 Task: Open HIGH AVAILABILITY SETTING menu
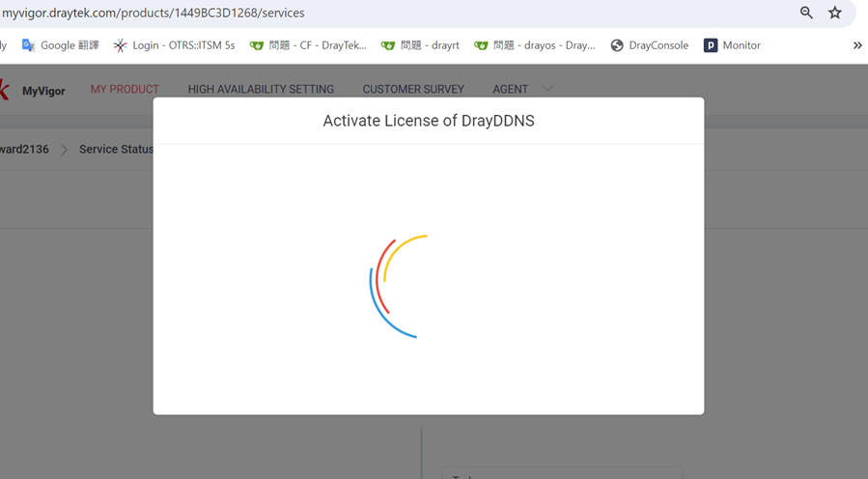[261, 89]
